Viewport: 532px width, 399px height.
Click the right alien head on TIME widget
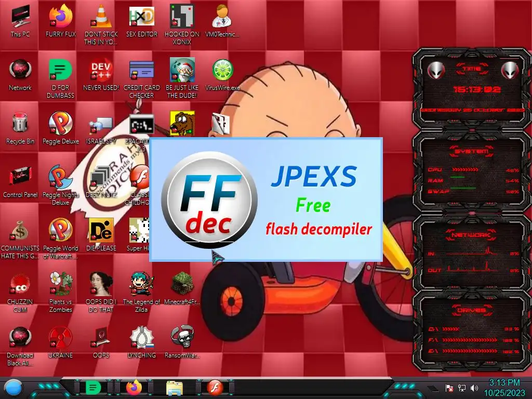click(510, 70)
